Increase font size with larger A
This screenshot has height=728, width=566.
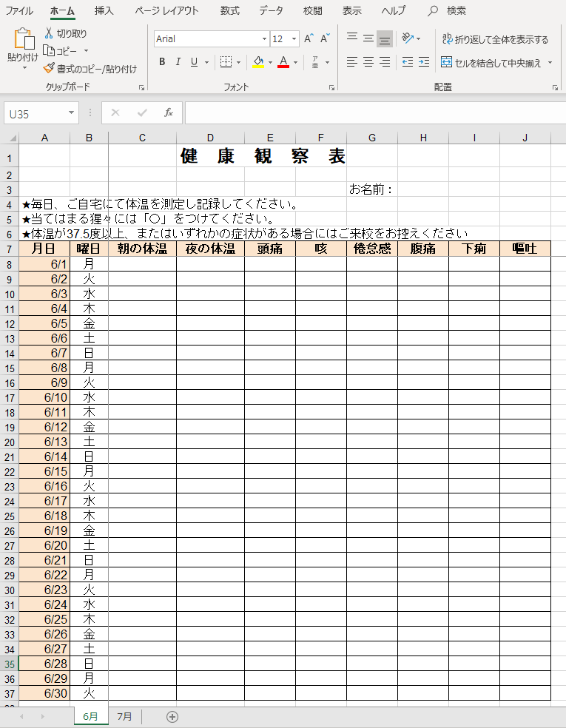click(309, 38)
